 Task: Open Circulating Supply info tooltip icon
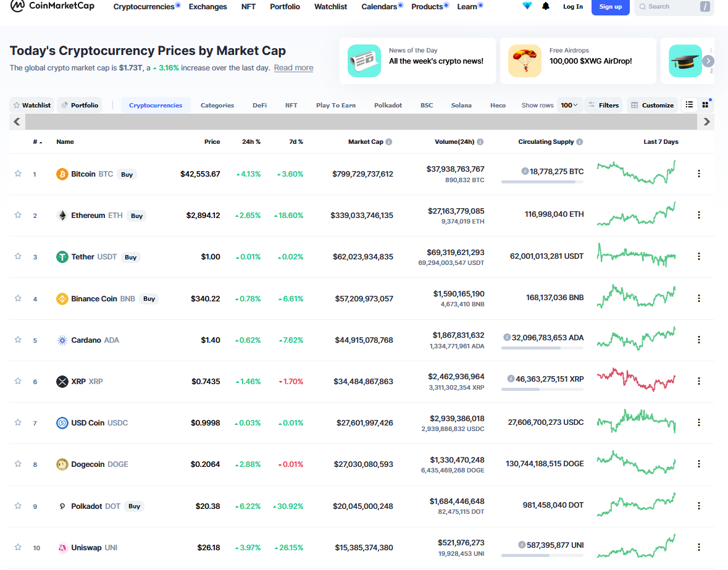[579, 142]
